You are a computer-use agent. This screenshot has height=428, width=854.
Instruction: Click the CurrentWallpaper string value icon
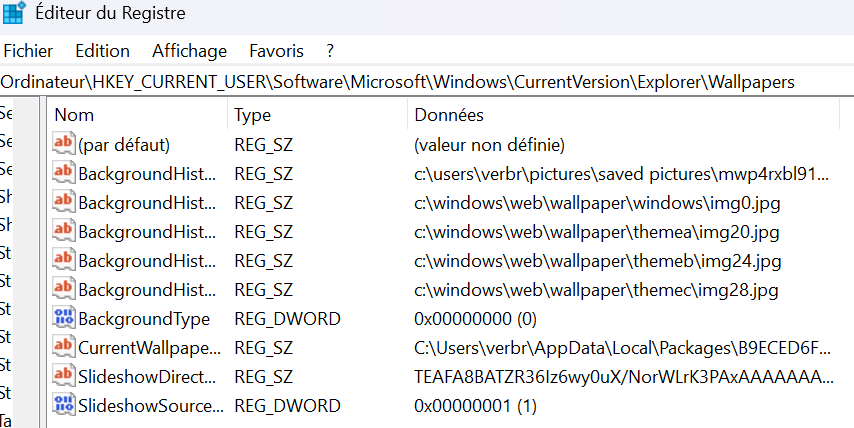63,346
